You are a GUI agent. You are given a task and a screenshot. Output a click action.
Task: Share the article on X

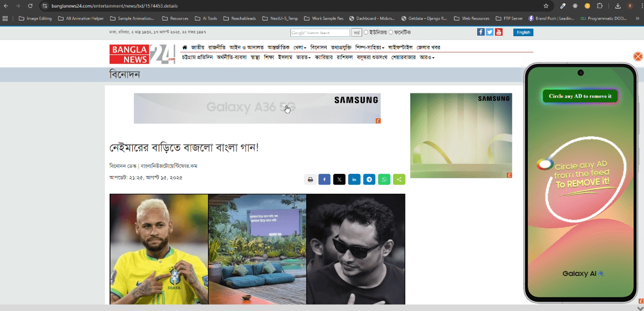click(339, 180)
